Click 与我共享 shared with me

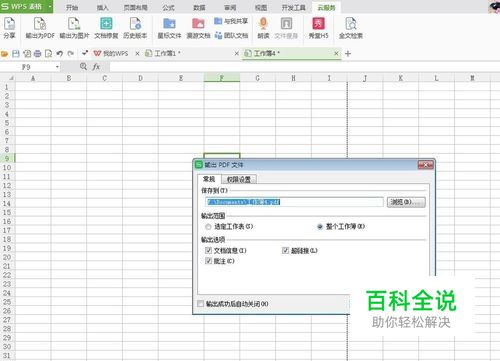231,21
